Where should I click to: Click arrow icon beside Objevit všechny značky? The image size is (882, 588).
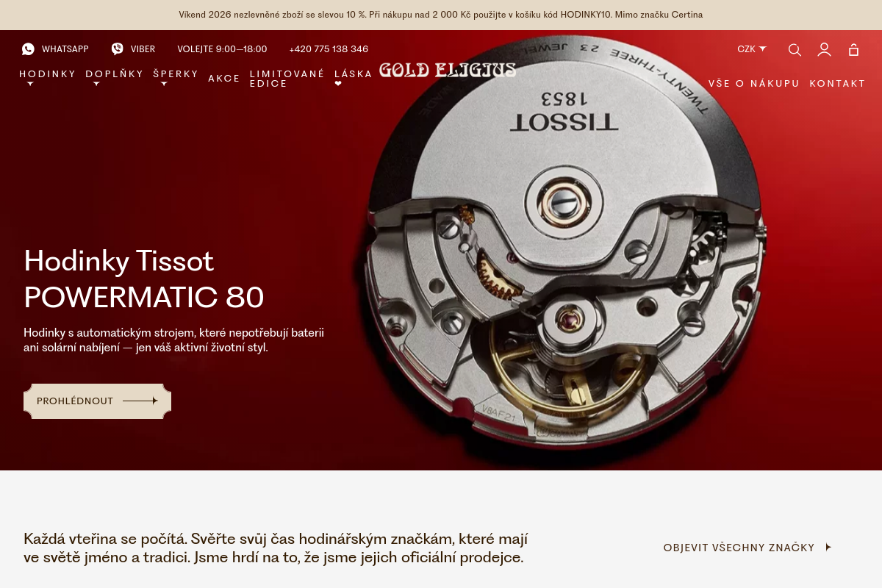pyautogui.click(x=828, y=547)
